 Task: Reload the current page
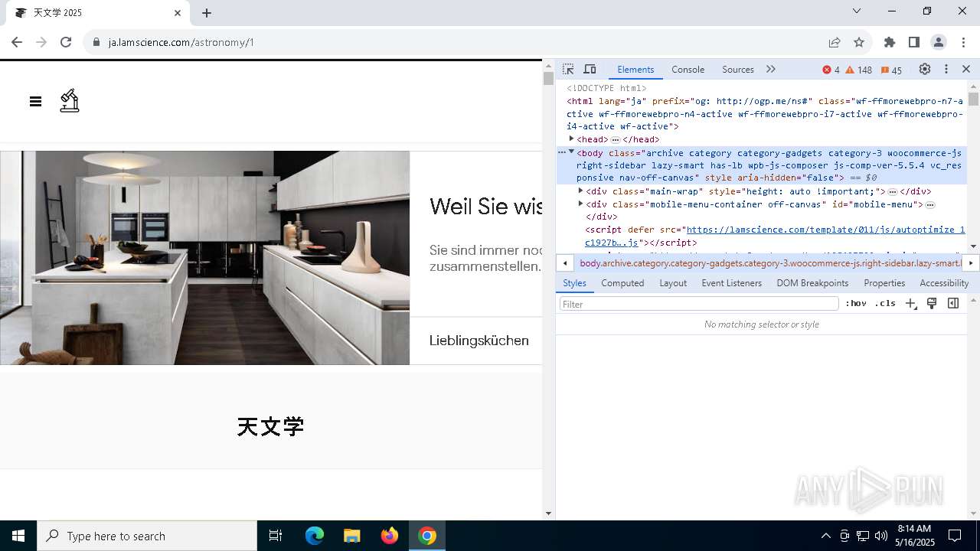pyautogui.click(x=66, y=42)
